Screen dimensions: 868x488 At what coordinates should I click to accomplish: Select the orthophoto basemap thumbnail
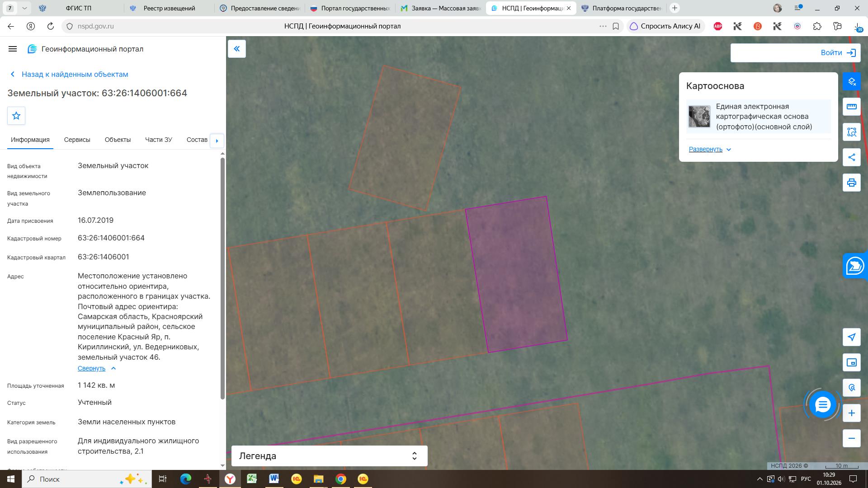[699, 117]
